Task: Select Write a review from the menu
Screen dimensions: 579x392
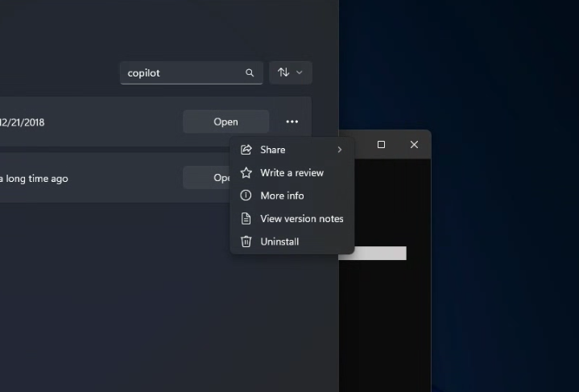Action: pyautogui.click(x=292, y=172)
